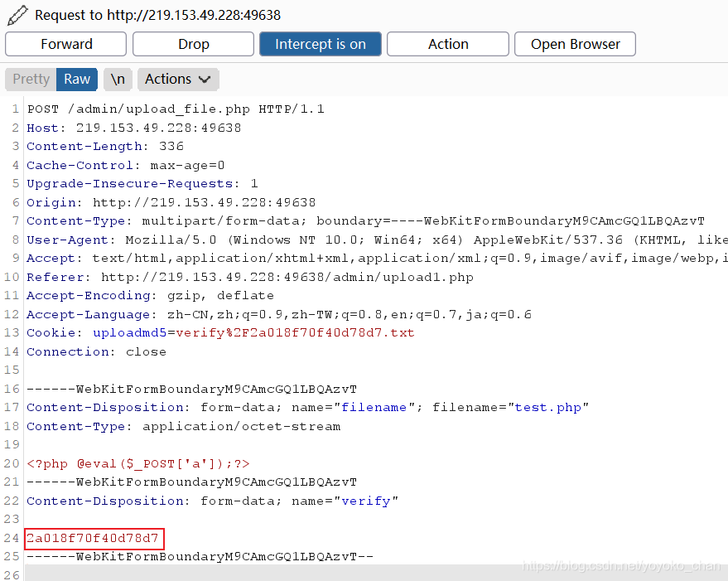Click the WebKitFormBoundary line on row 21
The image size is (728, 581).
pos(192,482)
